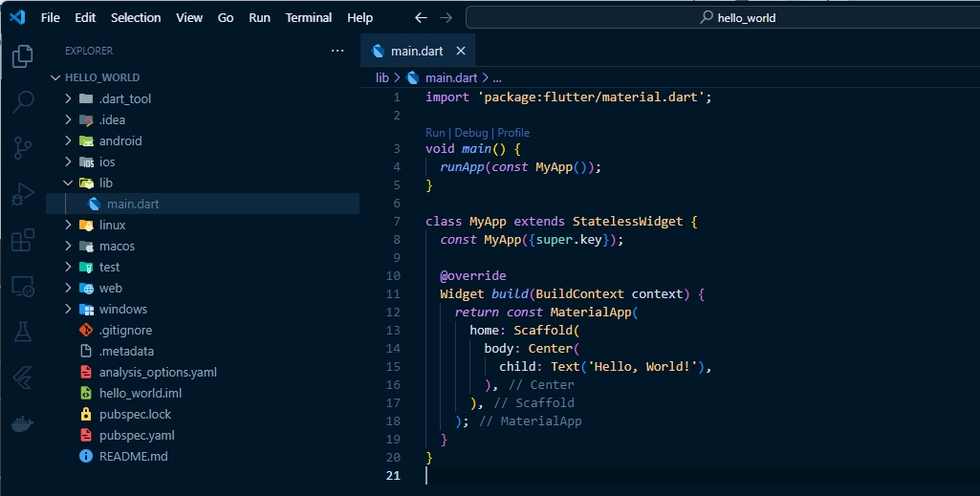The width and height of the screenshot is (980, 496).
Task: Click the Debug code lens link
Action: click(x=470, y=133)
